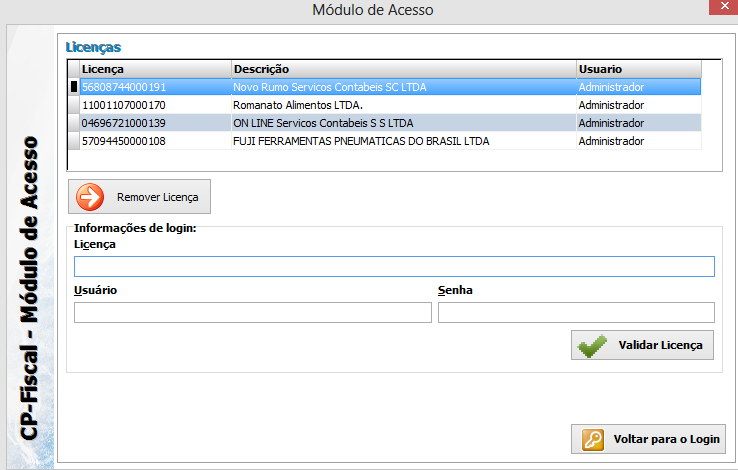
Task: Click the key icon beside Voltar para o Login
Action: pyautogui.click(x=593, y=440)
